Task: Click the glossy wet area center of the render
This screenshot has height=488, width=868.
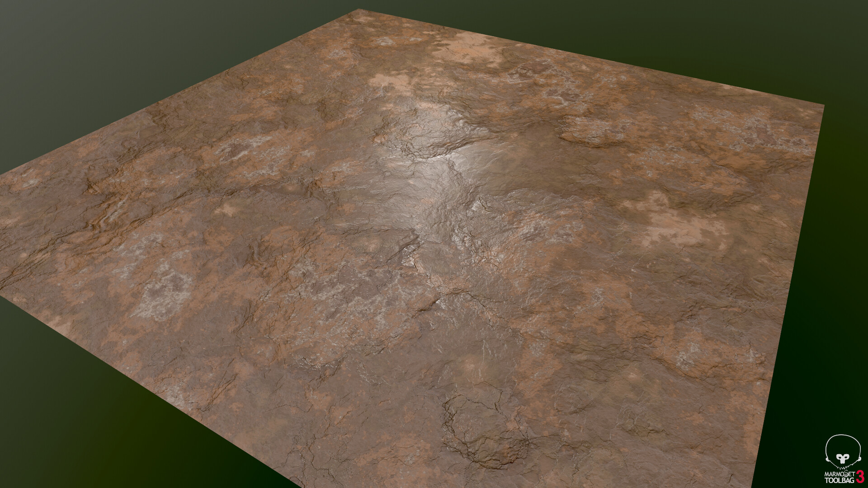Action: pyautogui.click(x=443, y=190)
